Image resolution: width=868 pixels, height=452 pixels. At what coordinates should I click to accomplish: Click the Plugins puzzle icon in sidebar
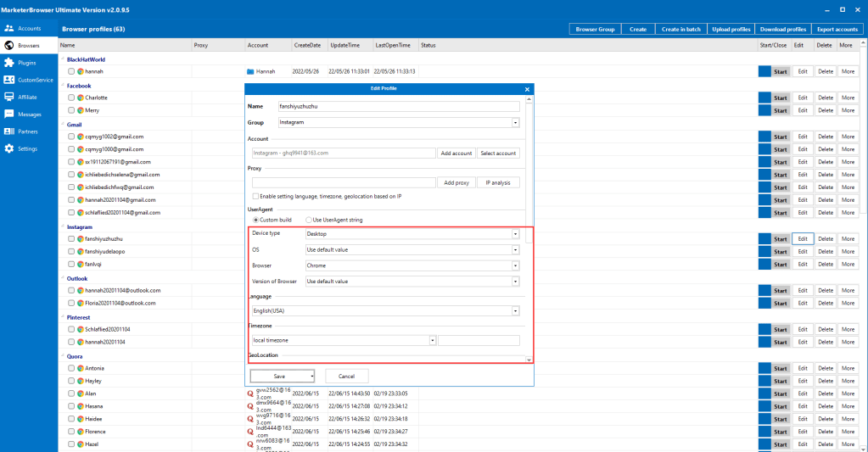pyautogui.click(x=10, y=63)
